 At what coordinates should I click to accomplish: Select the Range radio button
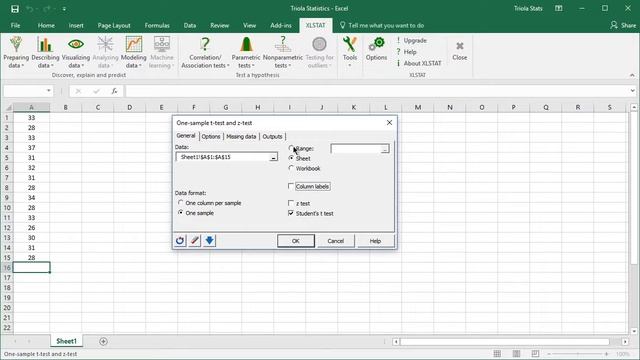pyautogui.click(x=291, y=148)
